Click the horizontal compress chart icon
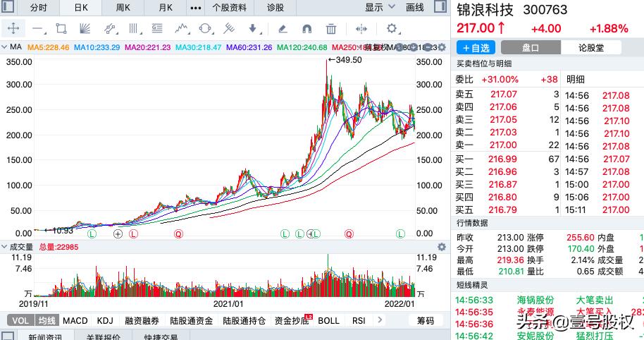Viewport: 644px width, 340px height. point(361,29)
